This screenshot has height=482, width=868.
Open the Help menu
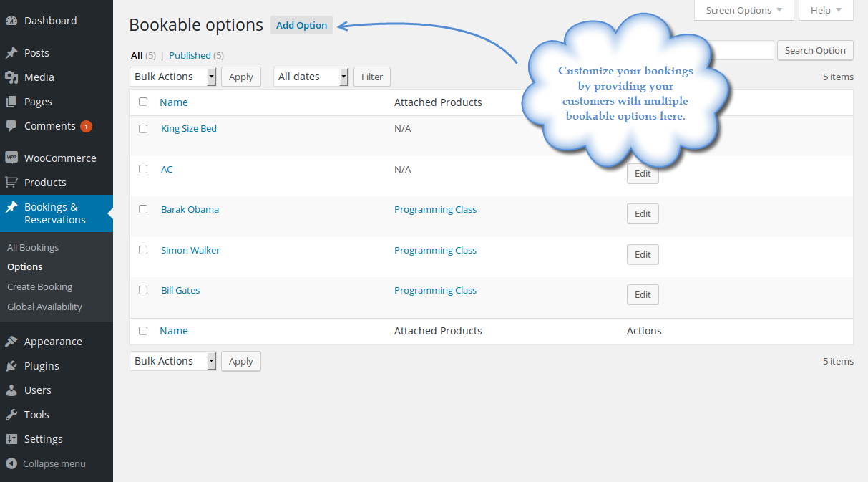(825, 10)
